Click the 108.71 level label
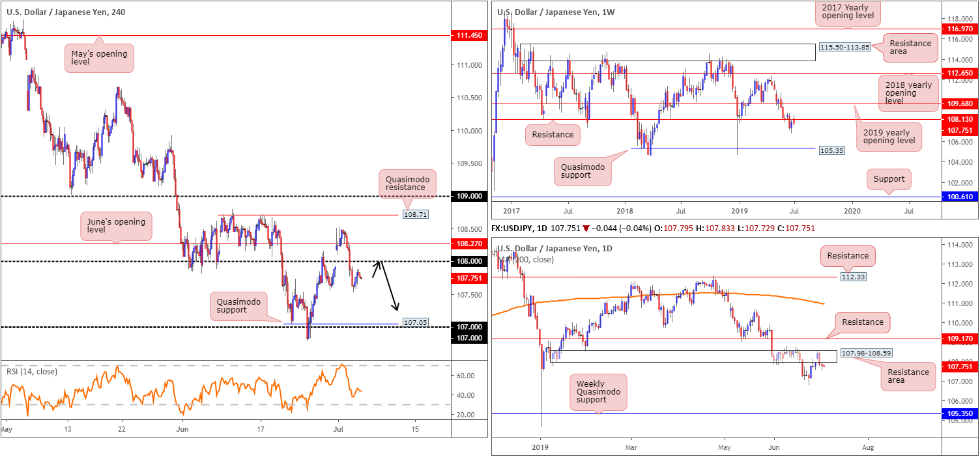Viewport: 980px width, 459px height. pos(414,215)
